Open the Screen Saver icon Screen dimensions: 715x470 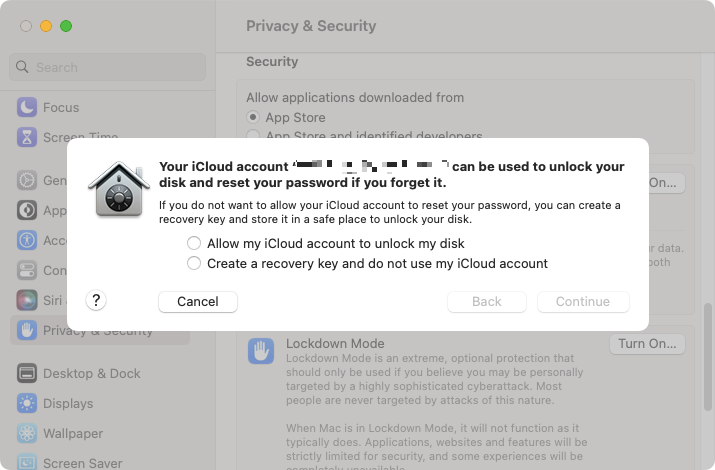(27, 462)
